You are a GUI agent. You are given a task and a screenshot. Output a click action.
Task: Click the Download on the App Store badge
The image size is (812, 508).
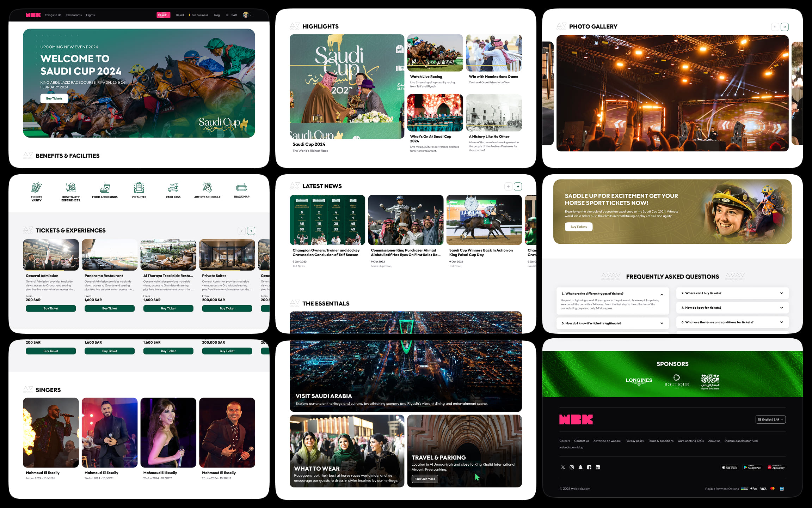click(x=729, y=467)
